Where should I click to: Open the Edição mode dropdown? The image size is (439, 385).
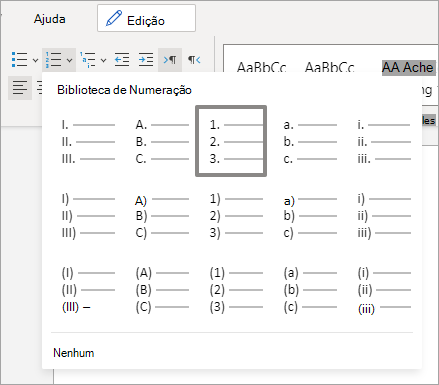coord(146,18)
